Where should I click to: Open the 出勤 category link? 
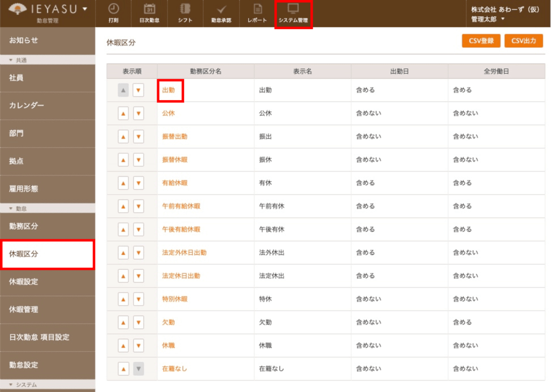point(168,90)
